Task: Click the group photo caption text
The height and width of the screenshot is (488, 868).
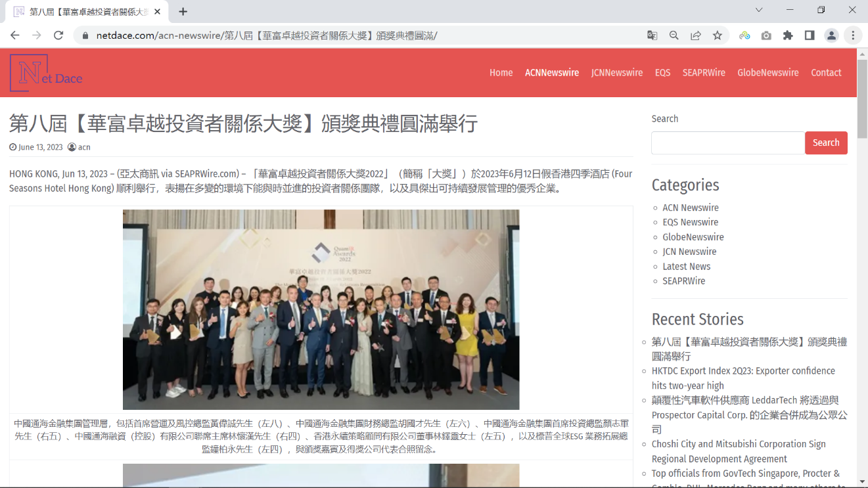Action: point(321,437)
